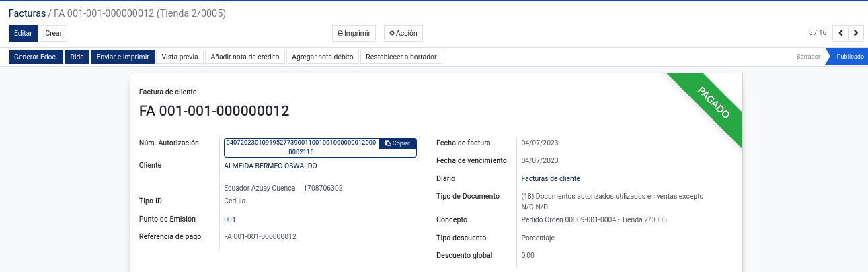Click the address Ecuador Azuay Cuenca text
Screen dimensions: 868x272
[x=283, y=188]
